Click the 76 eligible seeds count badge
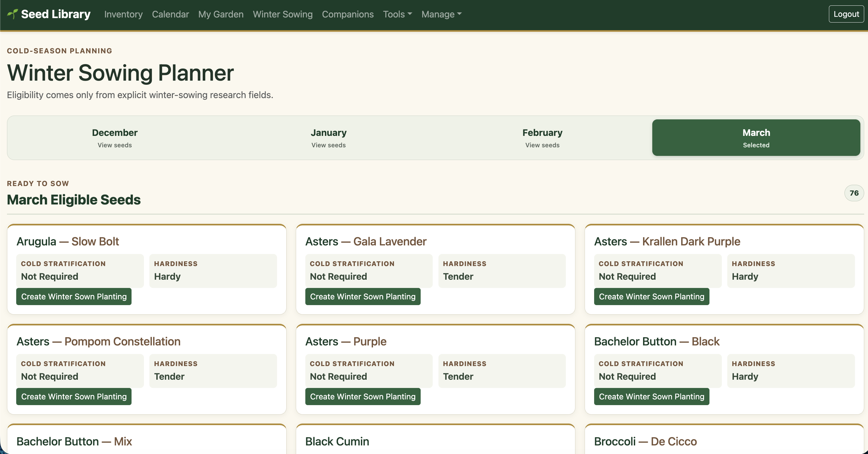The width and height of the screenshot is (868, 454). pyautogui.click(x=854, y=193)
